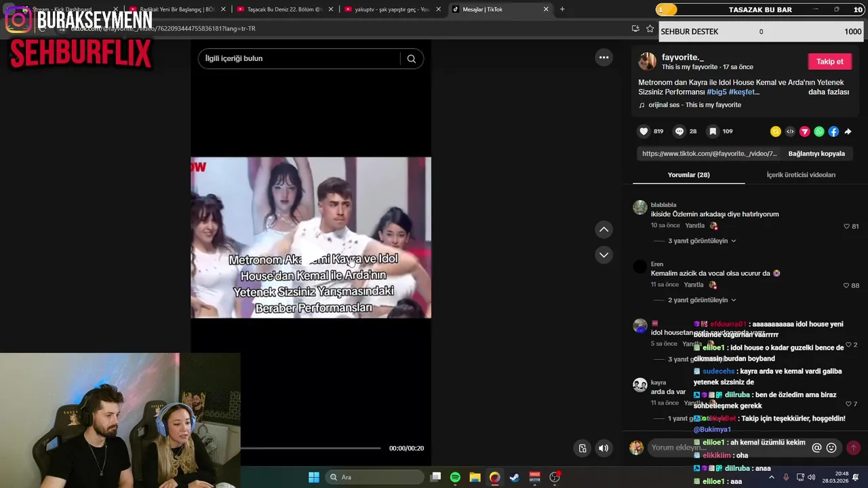Share the video to WhatsApp

point(819,131)
